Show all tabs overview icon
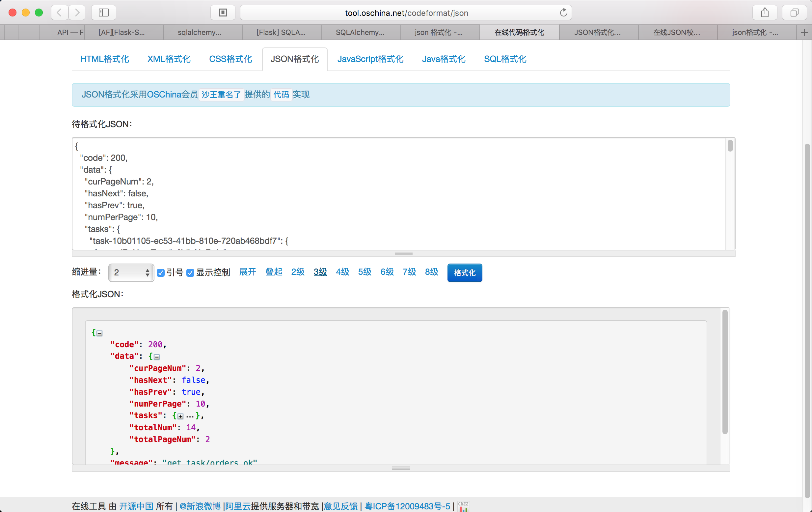 pos(794,13)
